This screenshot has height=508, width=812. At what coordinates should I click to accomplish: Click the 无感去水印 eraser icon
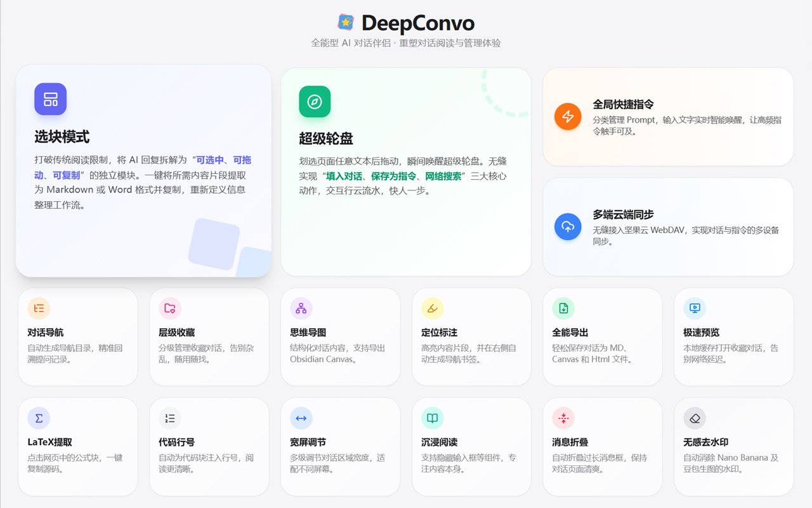click(x=695, y=418)
